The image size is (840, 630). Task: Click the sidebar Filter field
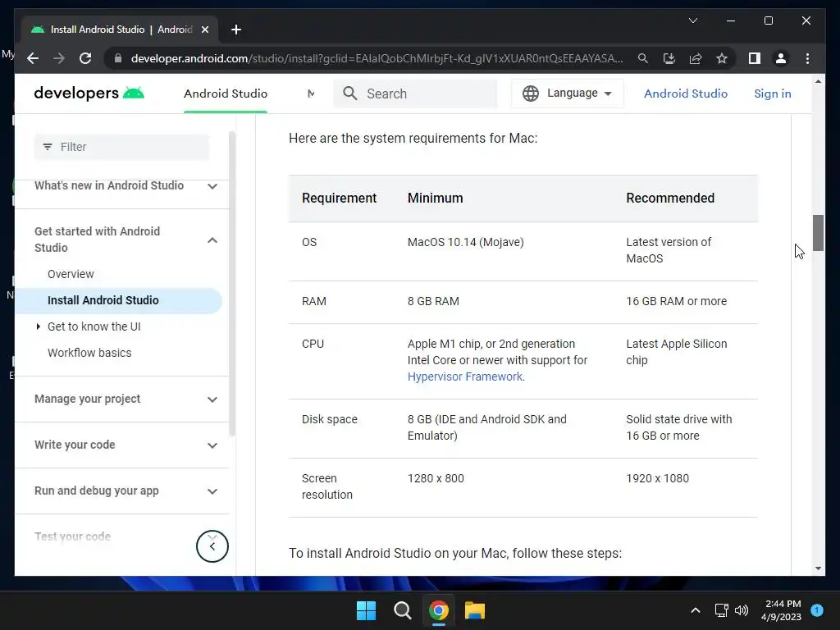point(121,147)
